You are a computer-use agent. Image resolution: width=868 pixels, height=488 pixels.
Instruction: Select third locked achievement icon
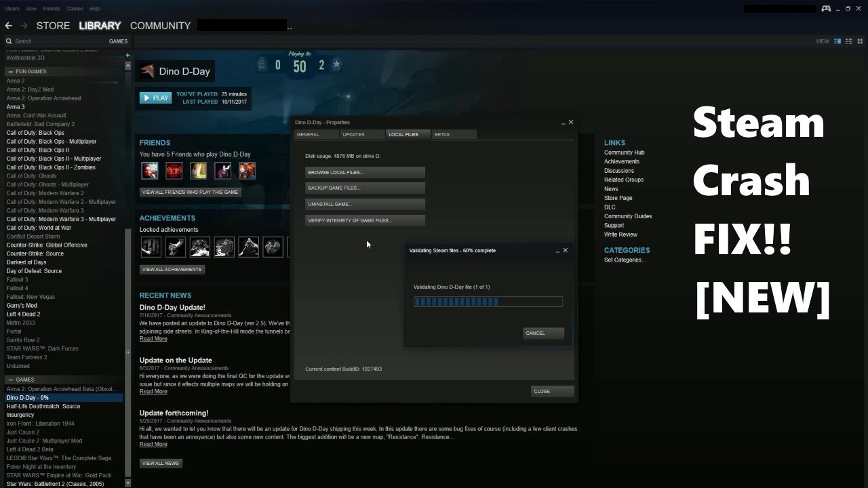pyautogui.click(x=199, y=247)
